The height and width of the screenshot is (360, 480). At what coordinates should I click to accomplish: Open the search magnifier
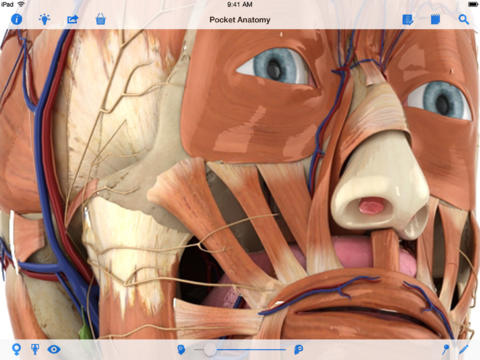coord(463,19)
